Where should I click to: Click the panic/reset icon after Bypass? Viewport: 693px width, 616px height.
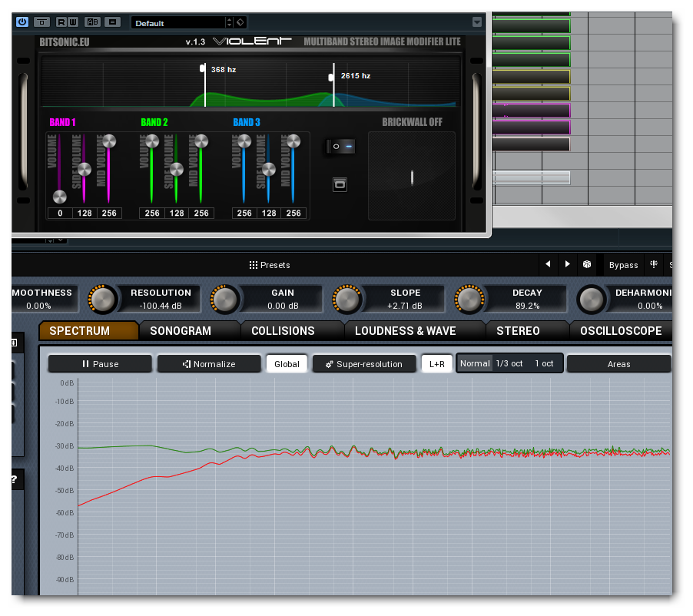[654, 264]
